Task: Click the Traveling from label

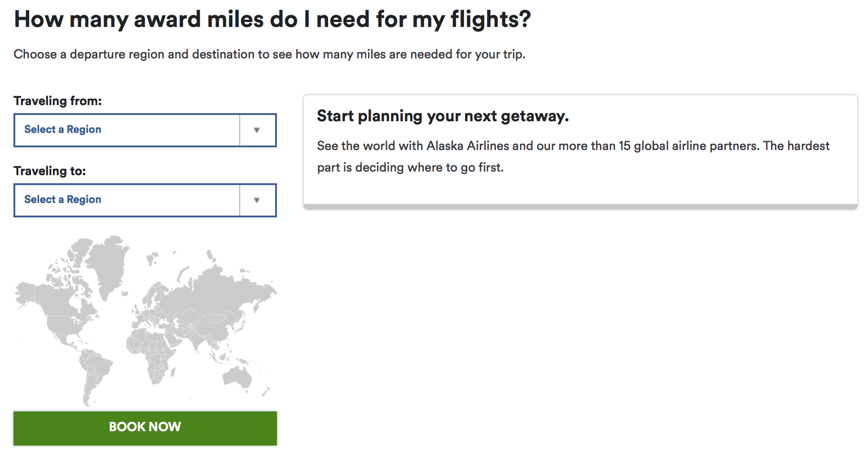Action: click(x=58, y=101)
